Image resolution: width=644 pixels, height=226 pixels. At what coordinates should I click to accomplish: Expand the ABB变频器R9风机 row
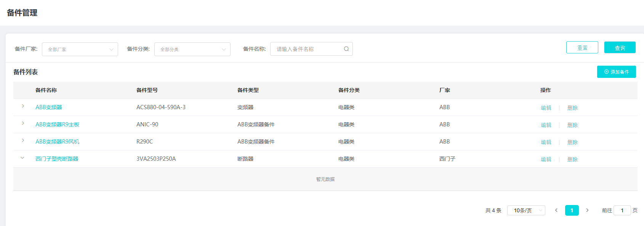23,140
